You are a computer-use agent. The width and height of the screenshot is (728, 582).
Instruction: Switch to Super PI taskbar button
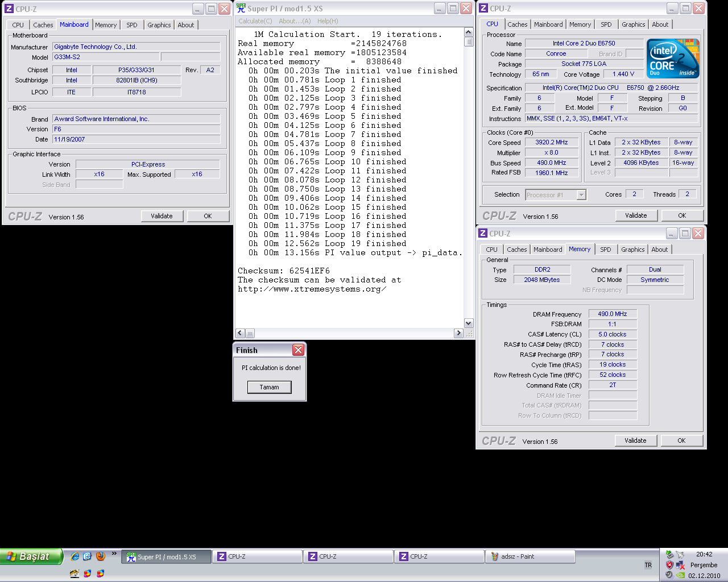point(166,557)
